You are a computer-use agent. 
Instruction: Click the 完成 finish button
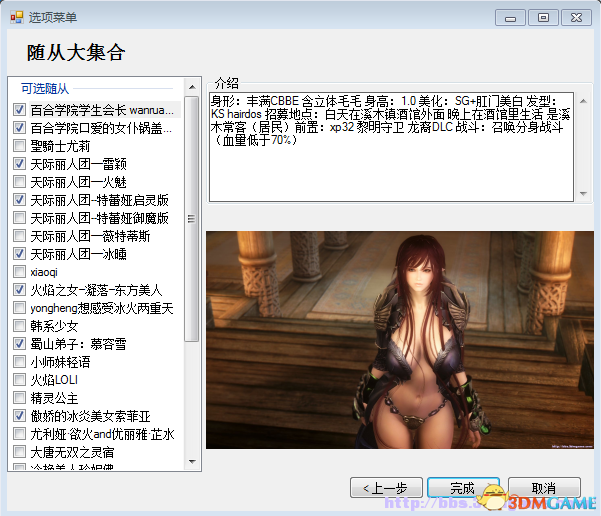pyautogui.click(x=463, y=488)
